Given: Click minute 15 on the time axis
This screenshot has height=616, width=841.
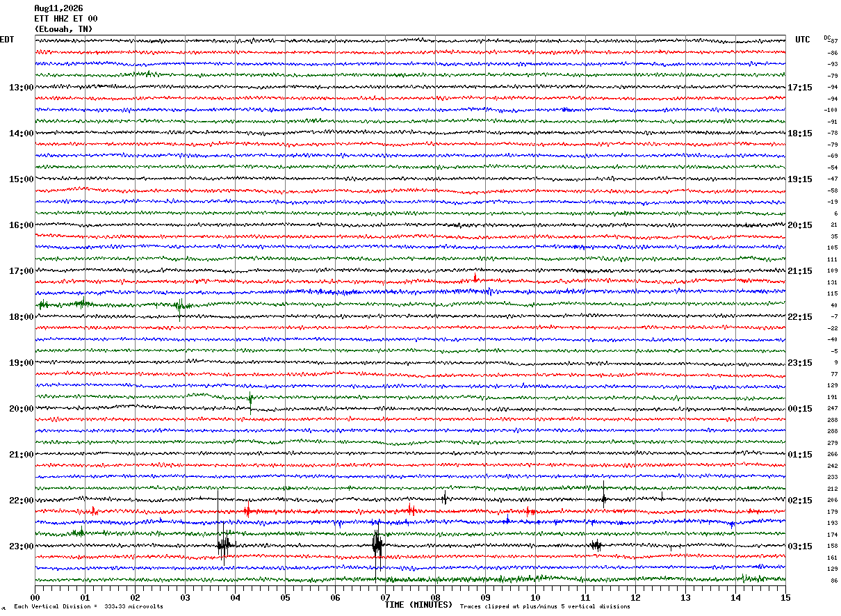Looking at the screenshot, I should tap(785, 597).
